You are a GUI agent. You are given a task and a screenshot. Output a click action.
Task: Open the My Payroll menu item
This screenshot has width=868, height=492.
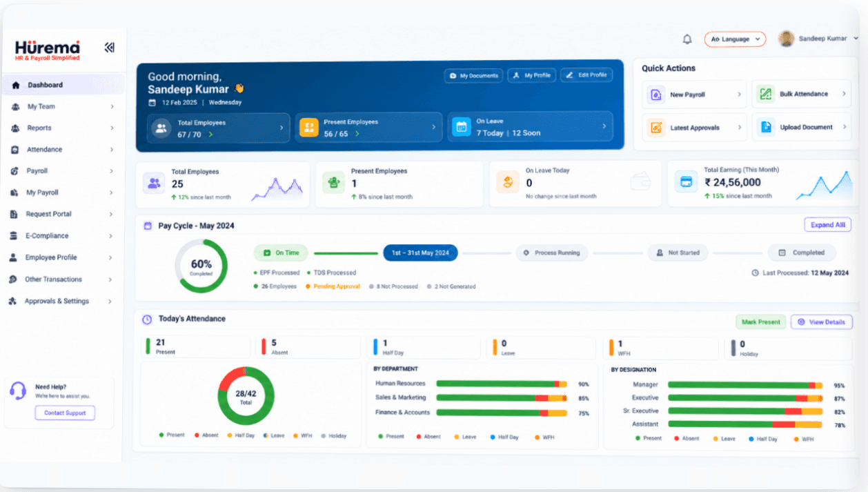[x=63, y=193]
